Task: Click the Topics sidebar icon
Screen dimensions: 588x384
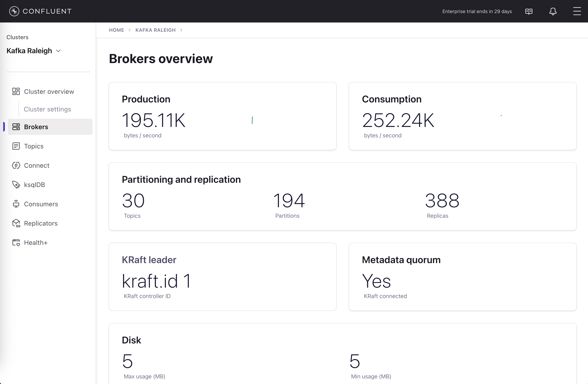Action: 16,146
